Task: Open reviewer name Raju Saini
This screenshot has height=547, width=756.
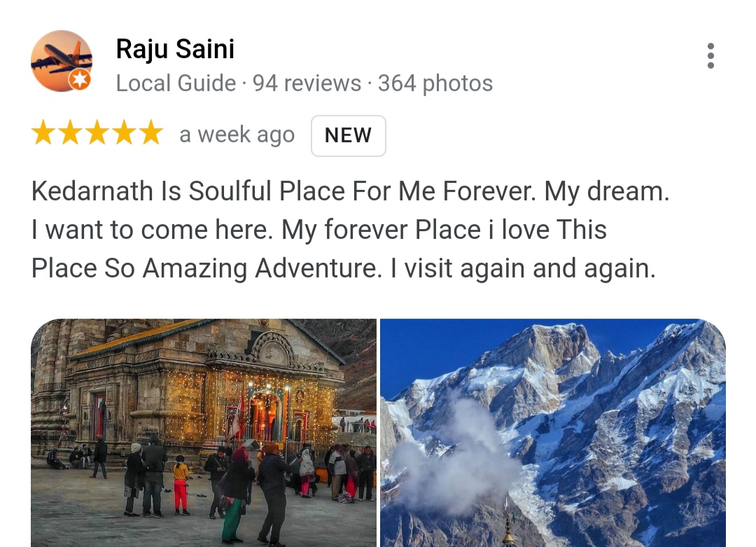Action: tap(175, 50)
